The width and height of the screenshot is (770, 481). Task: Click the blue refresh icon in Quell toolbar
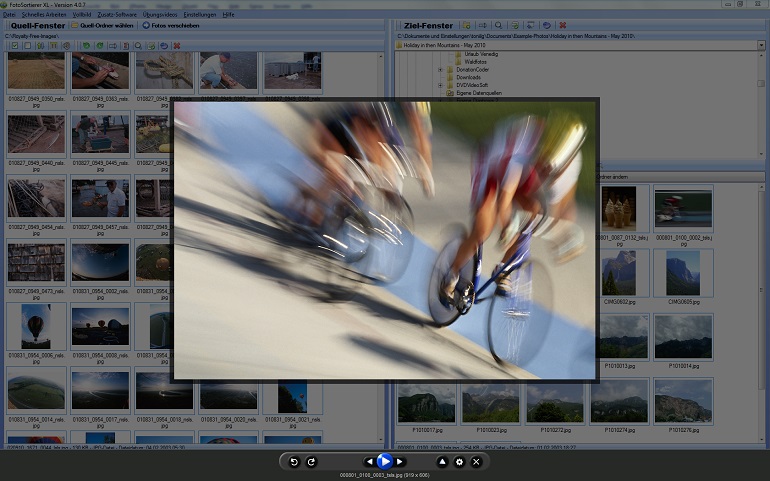point(164,46)
